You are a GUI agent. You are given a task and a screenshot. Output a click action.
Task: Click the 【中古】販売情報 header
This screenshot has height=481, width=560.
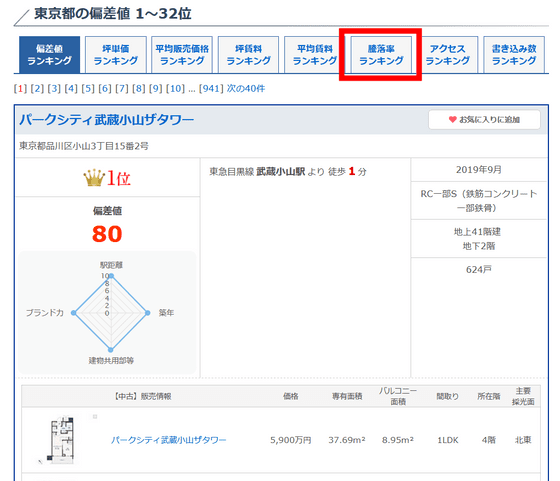click(x=142, y=396)
